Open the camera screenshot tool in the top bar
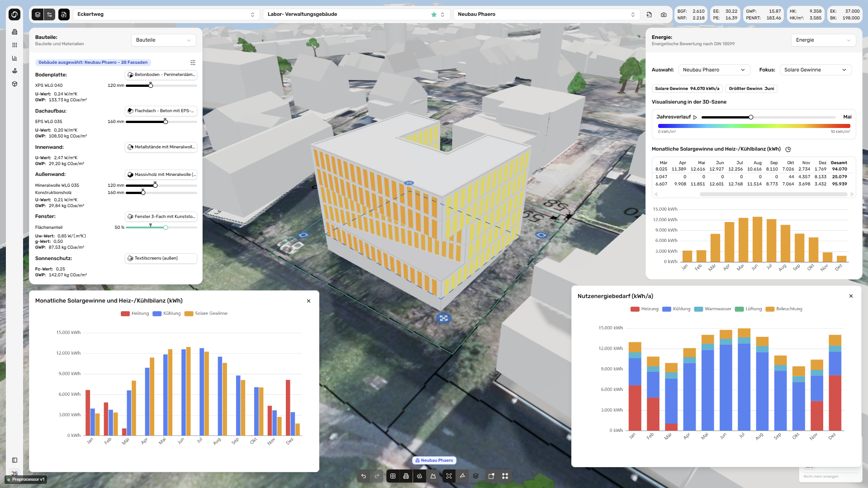This screenshot has width=868, height=488. pyautogui.click(x=664, y=14)
